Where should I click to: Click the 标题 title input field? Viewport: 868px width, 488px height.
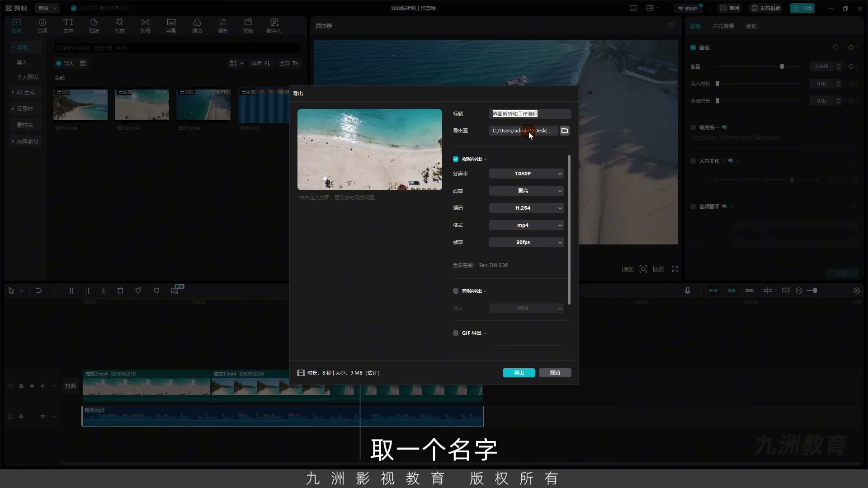(530, 114)
